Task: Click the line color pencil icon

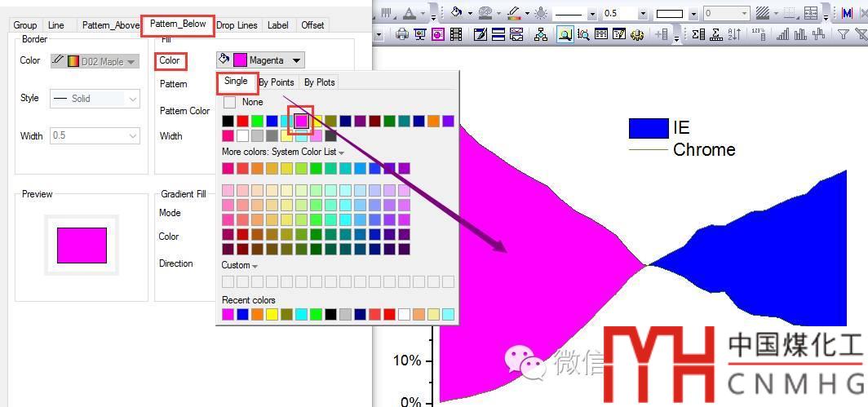Action: (513, 13)
